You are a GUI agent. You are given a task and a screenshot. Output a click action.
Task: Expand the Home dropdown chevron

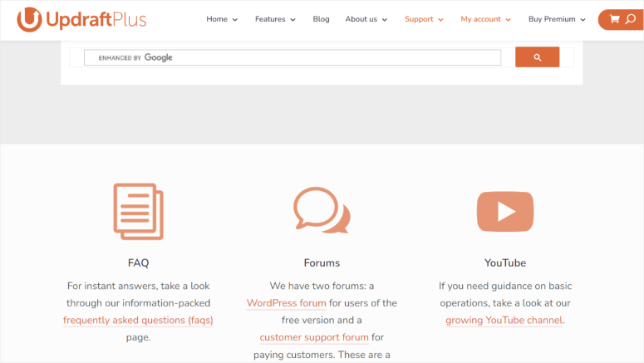pyautogui.click(x=235, y=20)
